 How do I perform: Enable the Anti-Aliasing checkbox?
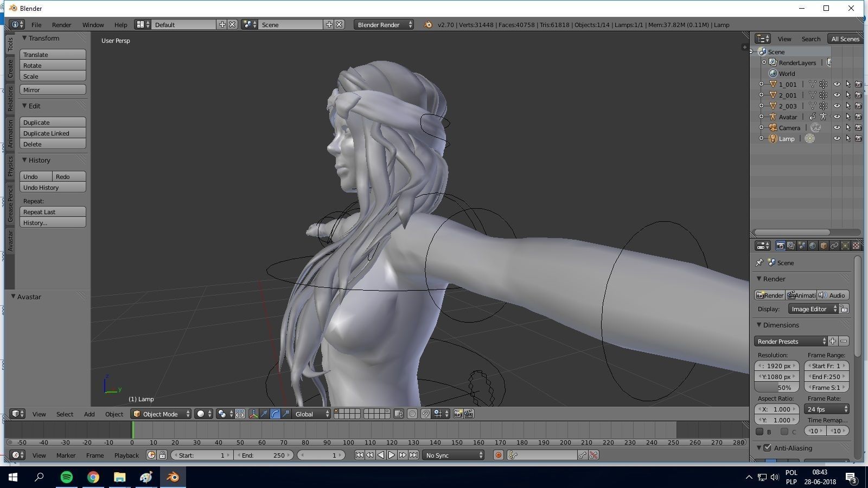coord(767,448)
